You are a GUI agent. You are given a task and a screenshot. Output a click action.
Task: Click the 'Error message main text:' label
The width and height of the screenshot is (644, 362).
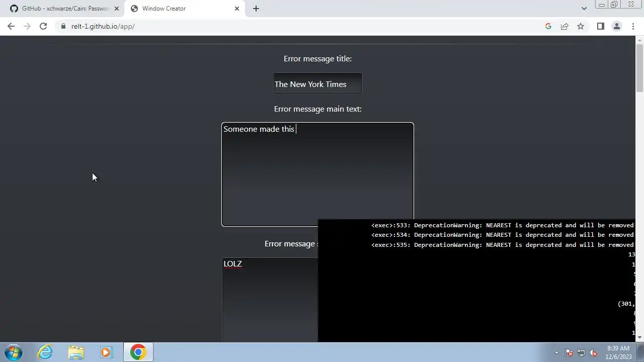[x=317, y=109]
